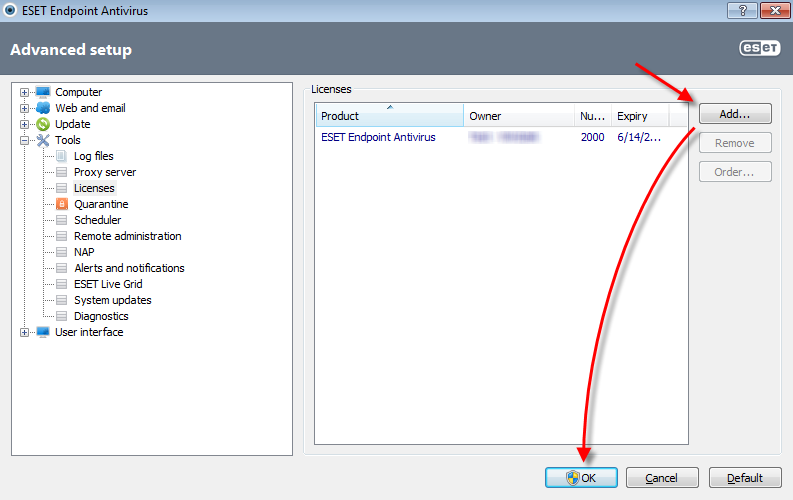Close the Advanced setup window
Screen dimensions: 793x500
point(775,10)
